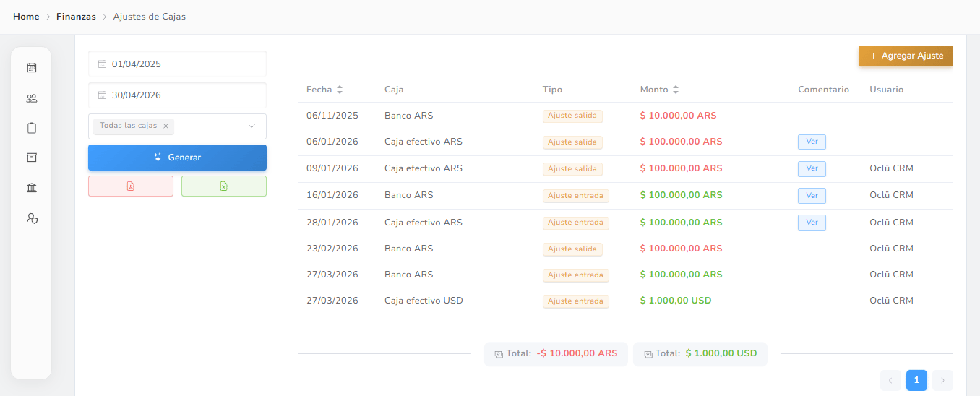The height and width of the screenshot is (396, 980).
Task: Click date cell 23/02/2026
Action: (x=332, y=248)
